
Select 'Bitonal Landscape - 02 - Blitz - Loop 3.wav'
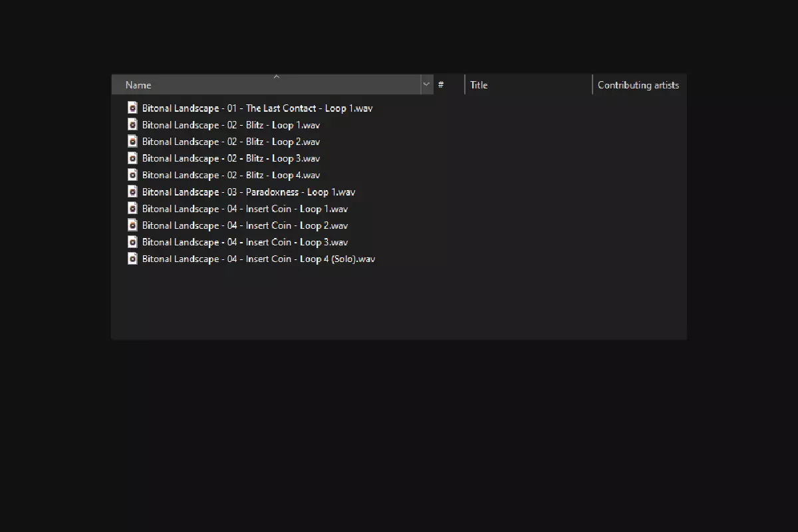click(x=231, y=158)
